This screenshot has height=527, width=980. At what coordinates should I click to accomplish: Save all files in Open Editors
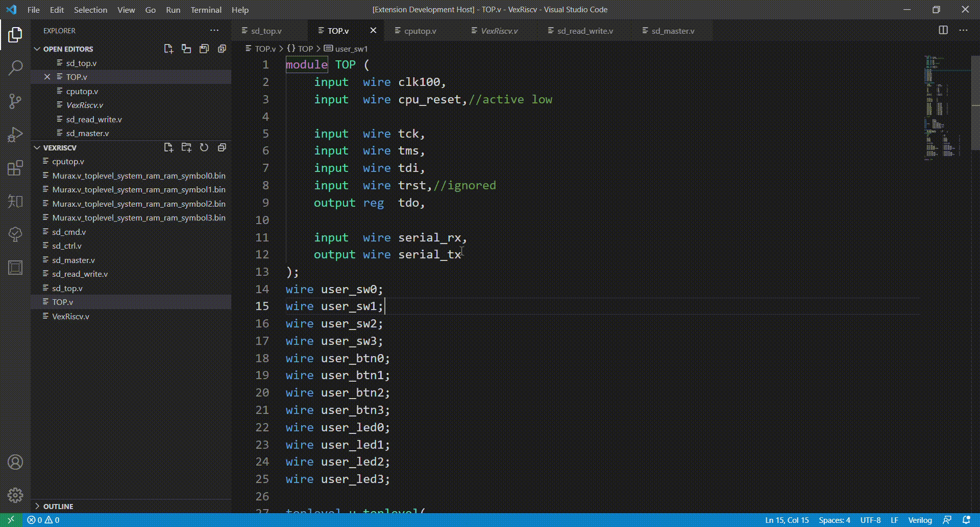(204, 49)
